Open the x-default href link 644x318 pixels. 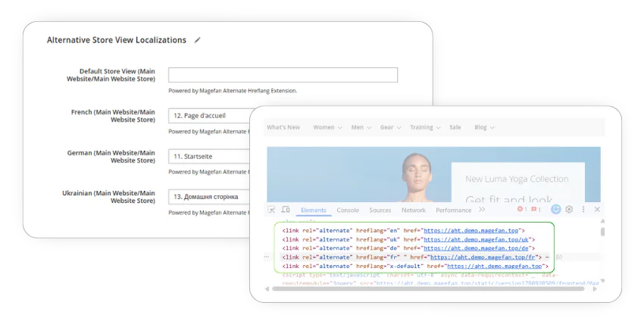494,267
